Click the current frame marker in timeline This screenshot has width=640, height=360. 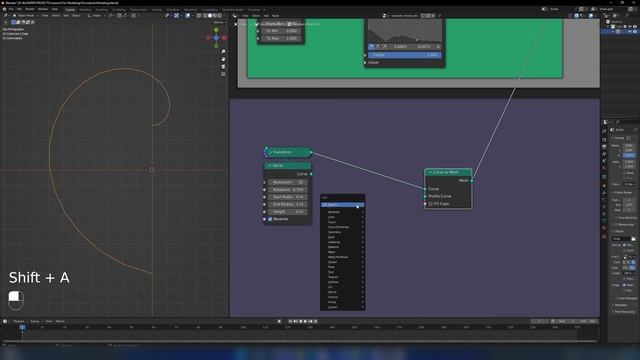[22, 327]
